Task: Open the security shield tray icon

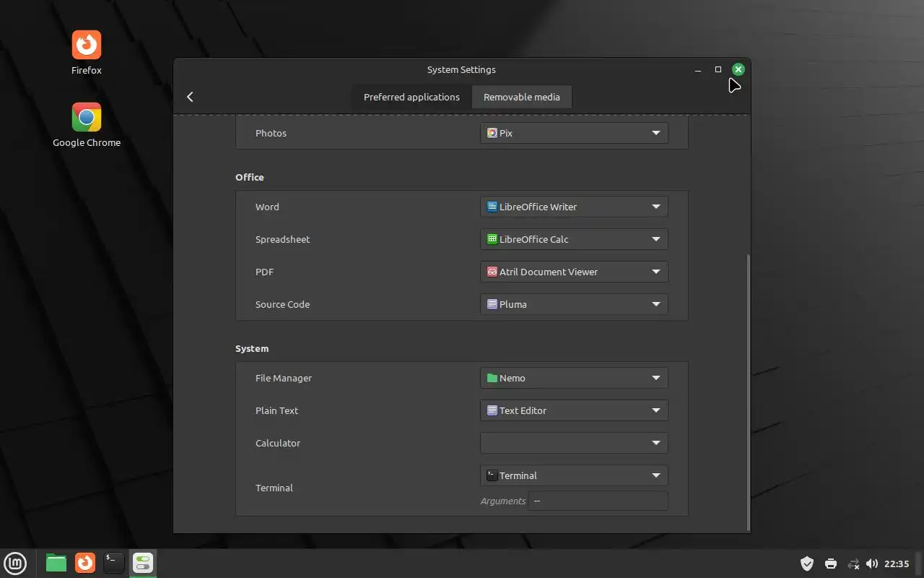Action: (807, 564)
